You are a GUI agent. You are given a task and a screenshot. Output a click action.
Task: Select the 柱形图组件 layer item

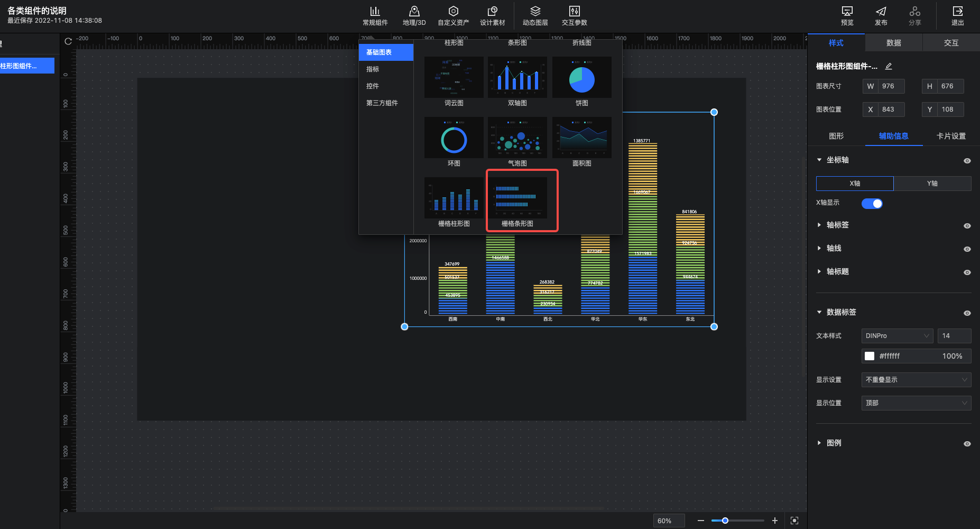pos(27,66)
